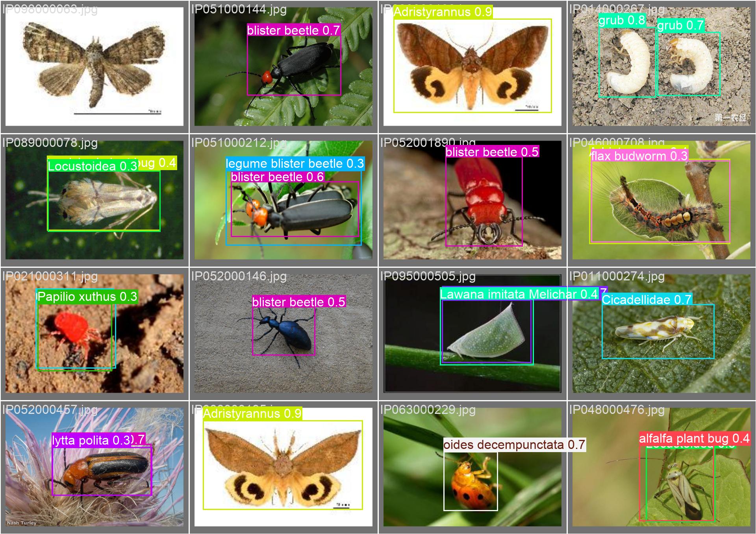Click the IP051000212.jpg filename text

click(239, 143)
